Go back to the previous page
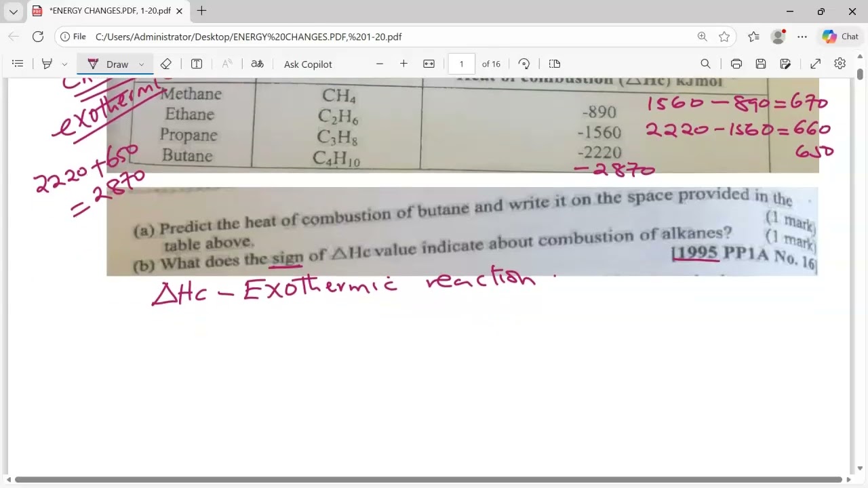The image size is (868, 488). (14, 37)
